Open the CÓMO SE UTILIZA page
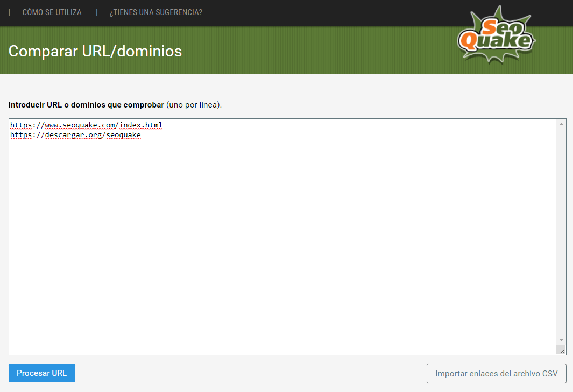The height and width of the screenshot is (392, 573). pos(52,12)
